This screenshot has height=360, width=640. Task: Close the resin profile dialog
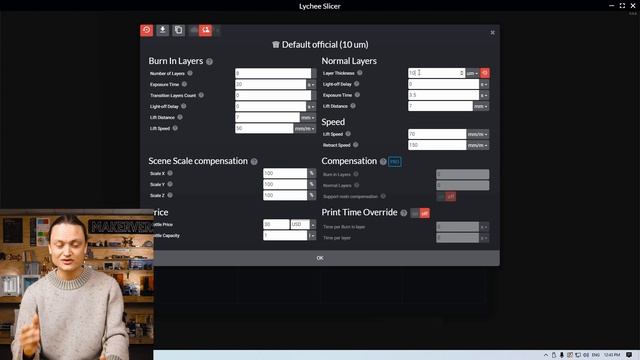coord(492,33)
